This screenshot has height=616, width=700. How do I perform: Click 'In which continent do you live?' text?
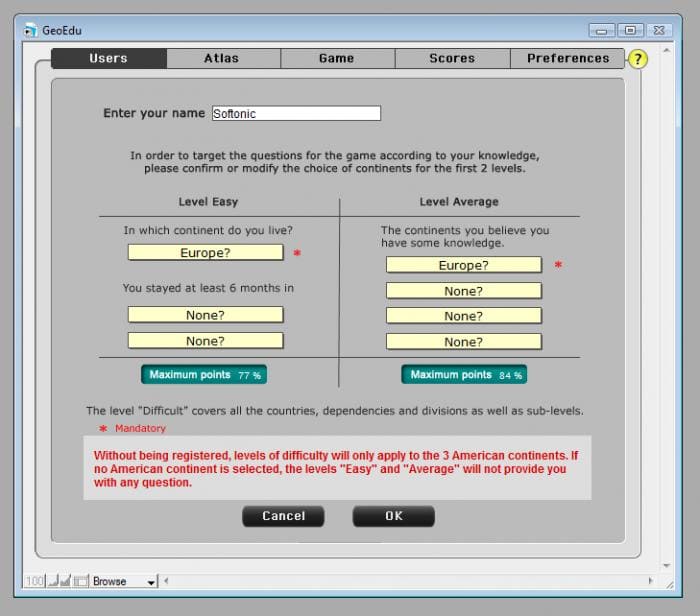(208, 230)
